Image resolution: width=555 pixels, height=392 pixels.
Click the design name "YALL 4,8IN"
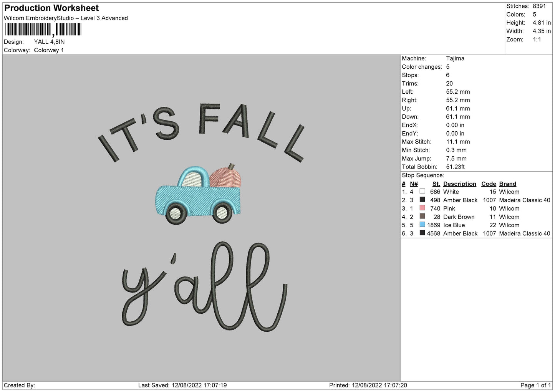[49, 42]
